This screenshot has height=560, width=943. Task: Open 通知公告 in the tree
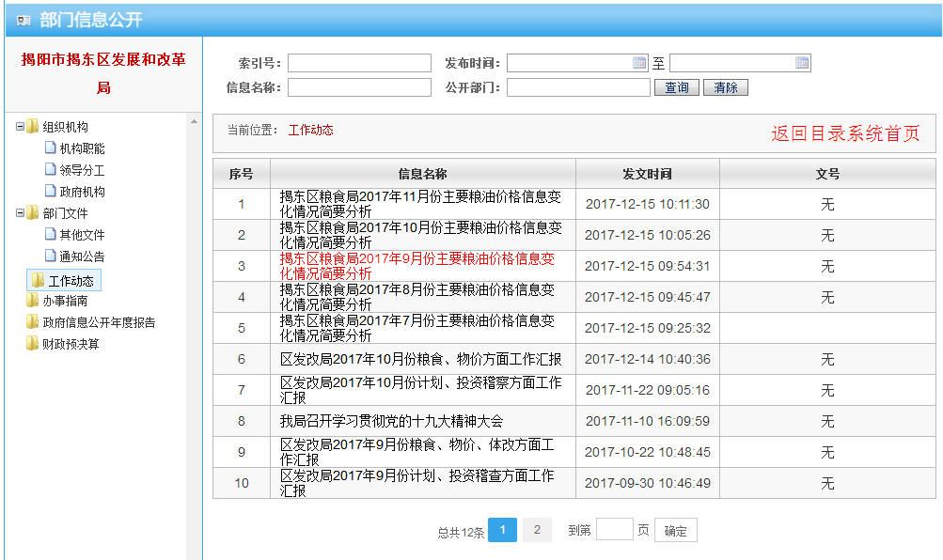tap(83, 257)
